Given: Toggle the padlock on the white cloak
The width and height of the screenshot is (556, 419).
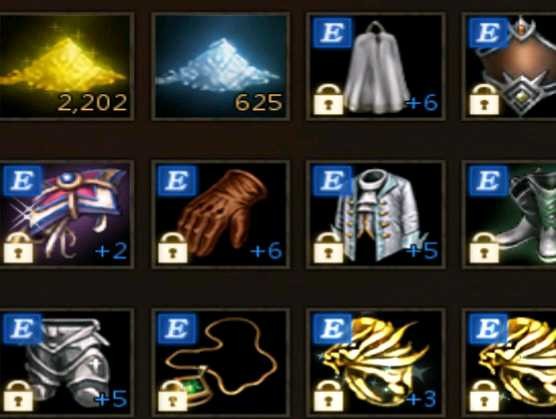Looking at the screenshot, I should (328, 100).
